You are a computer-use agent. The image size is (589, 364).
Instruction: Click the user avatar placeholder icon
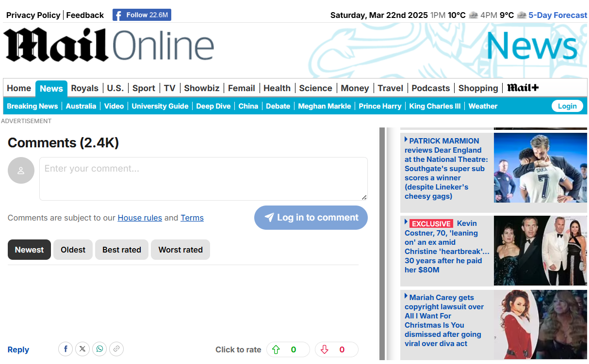(21, 170)
